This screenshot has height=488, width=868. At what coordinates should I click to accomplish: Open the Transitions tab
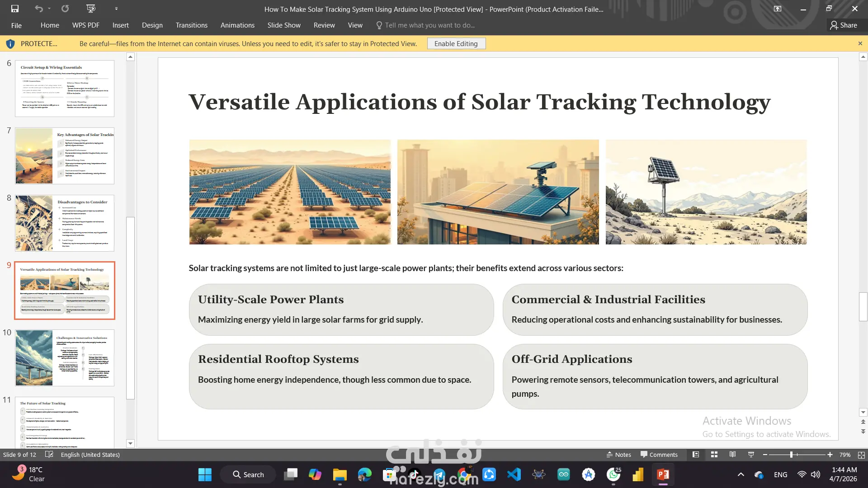pyautogui.click(x=192, y=25)
